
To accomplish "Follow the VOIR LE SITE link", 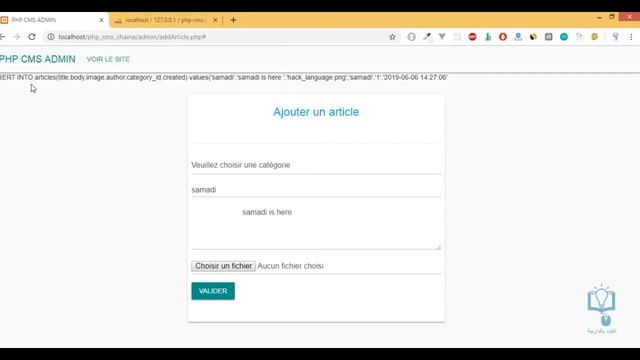I will 108,59.
